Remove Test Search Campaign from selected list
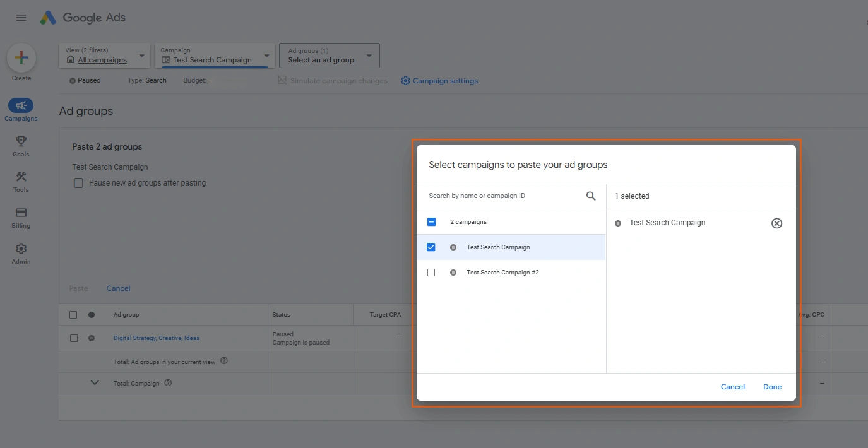868x448 pixels. coord(777,223)
